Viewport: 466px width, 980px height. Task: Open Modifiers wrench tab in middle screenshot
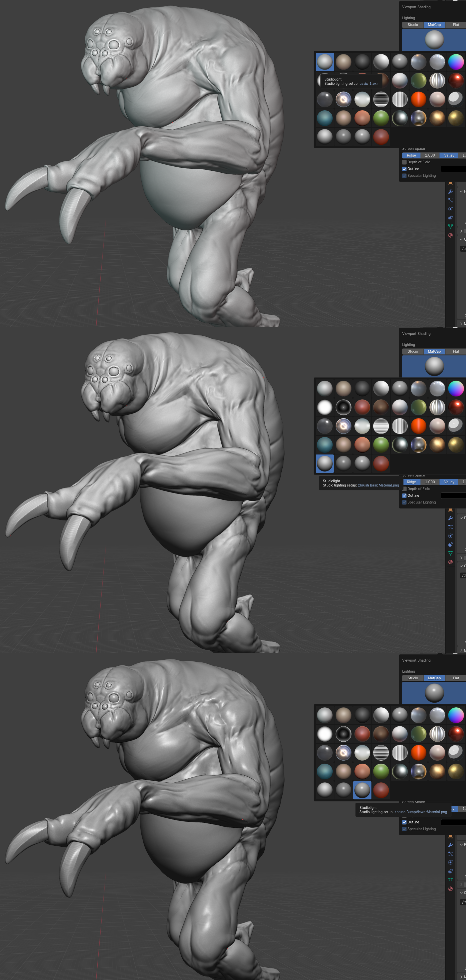coord(450,519)
